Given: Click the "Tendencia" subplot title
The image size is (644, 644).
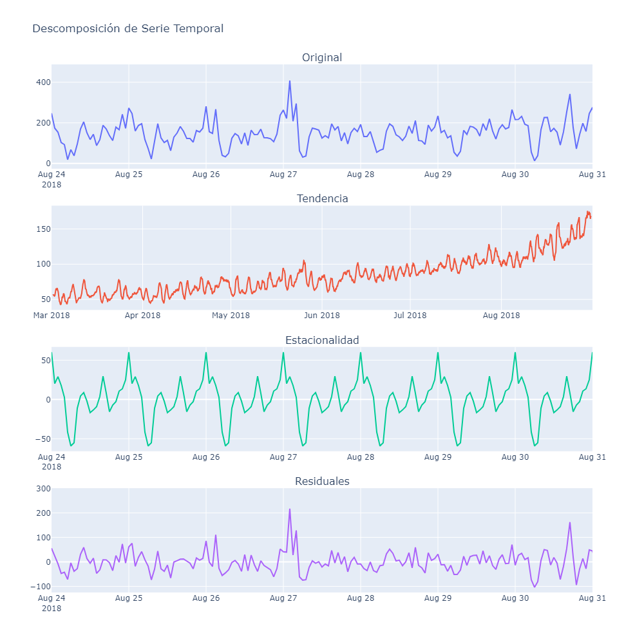Looking at the screenshot, I should [322, 198].
